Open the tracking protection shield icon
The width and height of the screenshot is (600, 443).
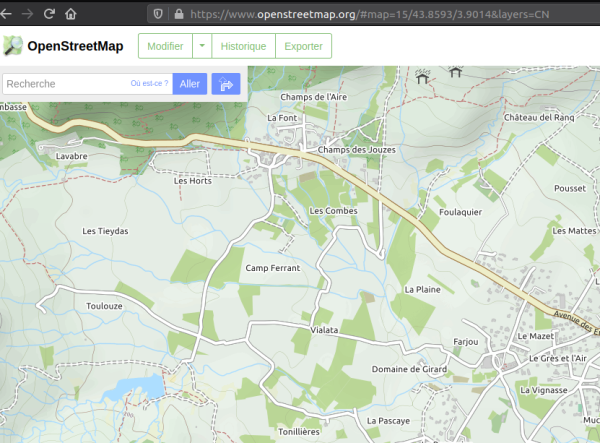[157, 14]
